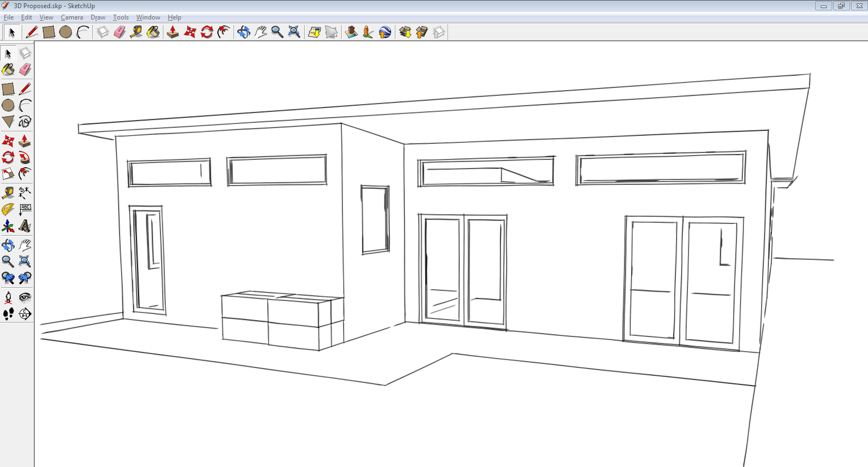This screenshot has height=467, width=868.
Task: Select the Rectangle tool in the left palette
Action: (8, 89)
